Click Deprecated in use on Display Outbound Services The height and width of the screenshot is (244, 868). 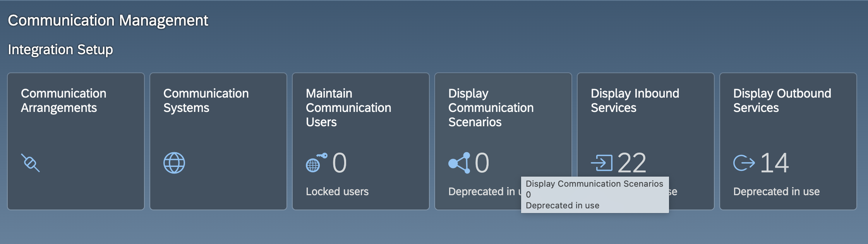click(x=776, y=191)
